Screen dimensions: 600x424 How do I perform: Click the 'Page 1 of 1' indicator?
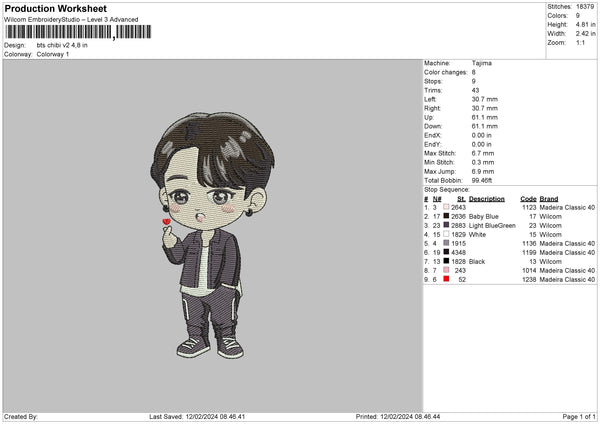pyautogui.click(x=579, y=417)
